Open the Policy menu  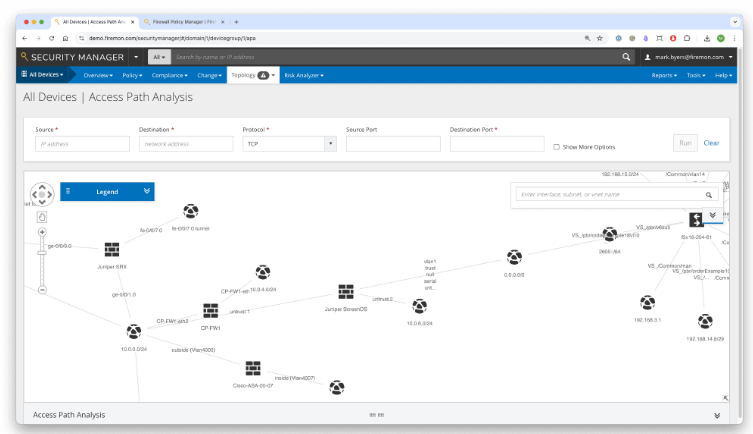tap(132, 75)
